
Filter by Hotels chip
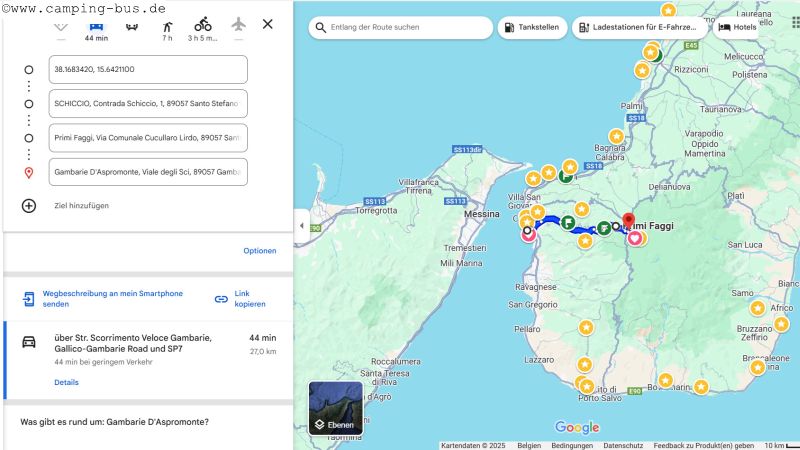[x=738, y=28]
